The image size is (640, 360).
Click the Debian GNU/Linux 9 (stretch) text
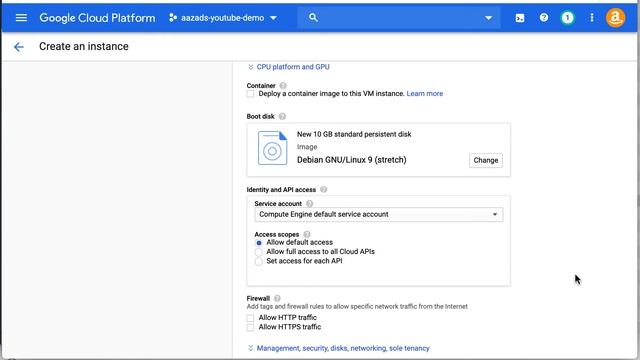[x=351, y=160]
